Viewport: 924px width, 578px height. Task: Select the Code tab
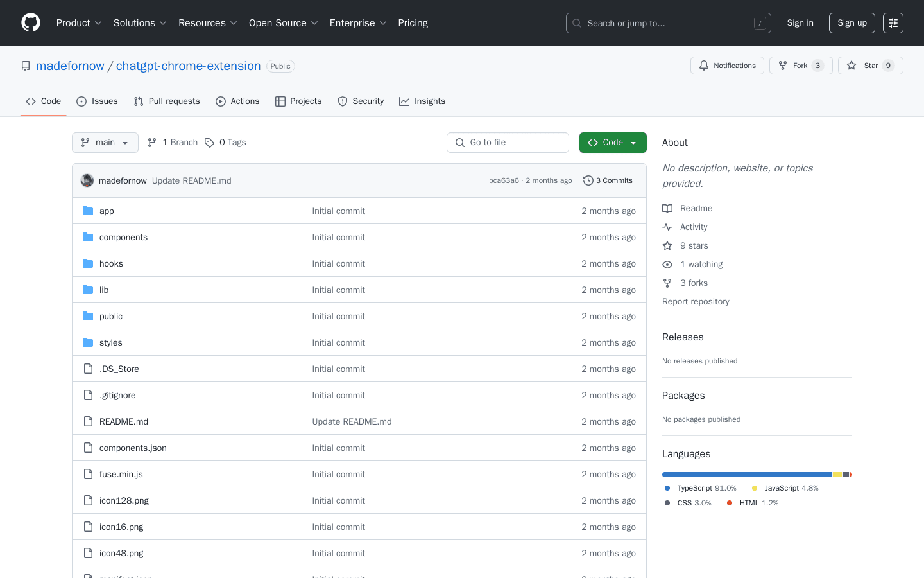click(44, 101)
